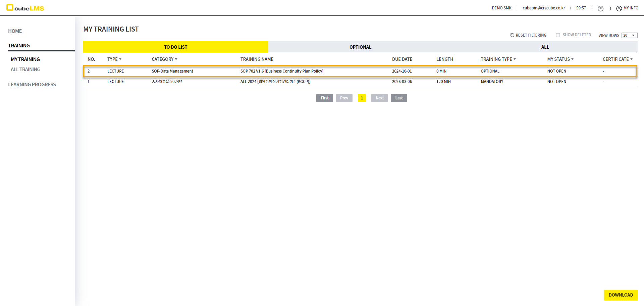This screenshot has height=306, width=644.
Task: Toggle the Show Deleted checkbox
Action: point(558,35)
